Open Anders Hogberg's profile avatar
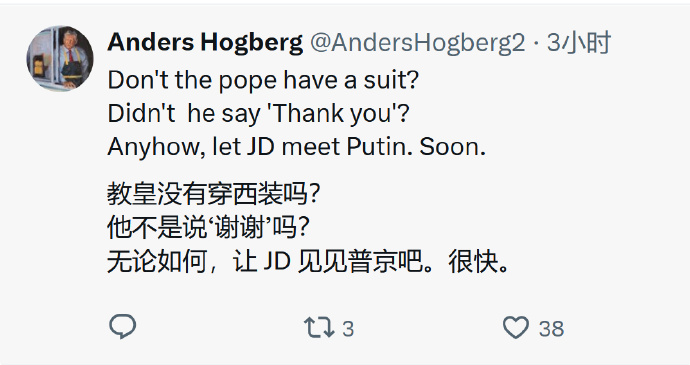690x365 pixels. [x=60, y=59]
